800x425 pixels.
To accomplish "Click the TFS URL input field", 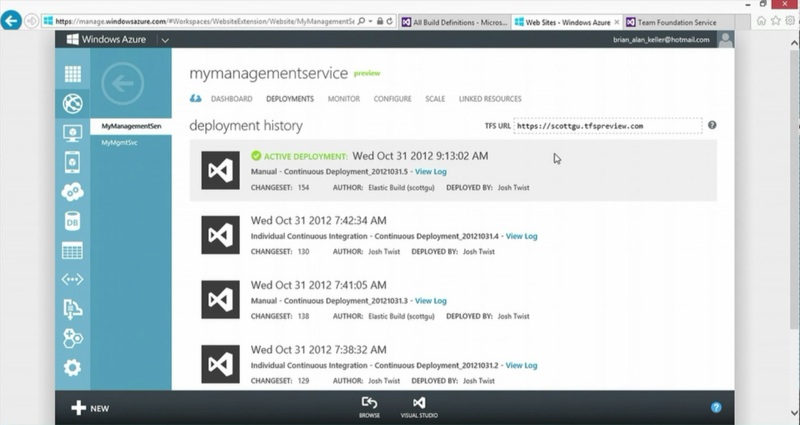I will coord(608,126).
